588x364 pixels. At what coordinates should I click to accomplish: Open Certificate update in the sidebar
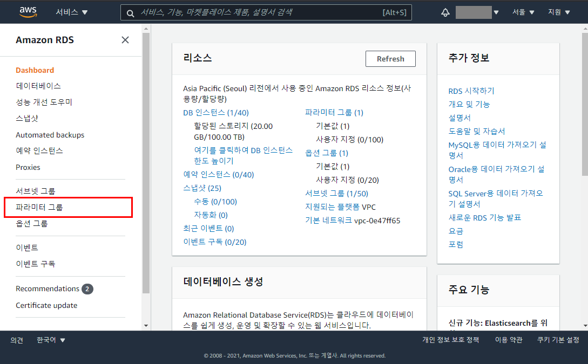46,305
